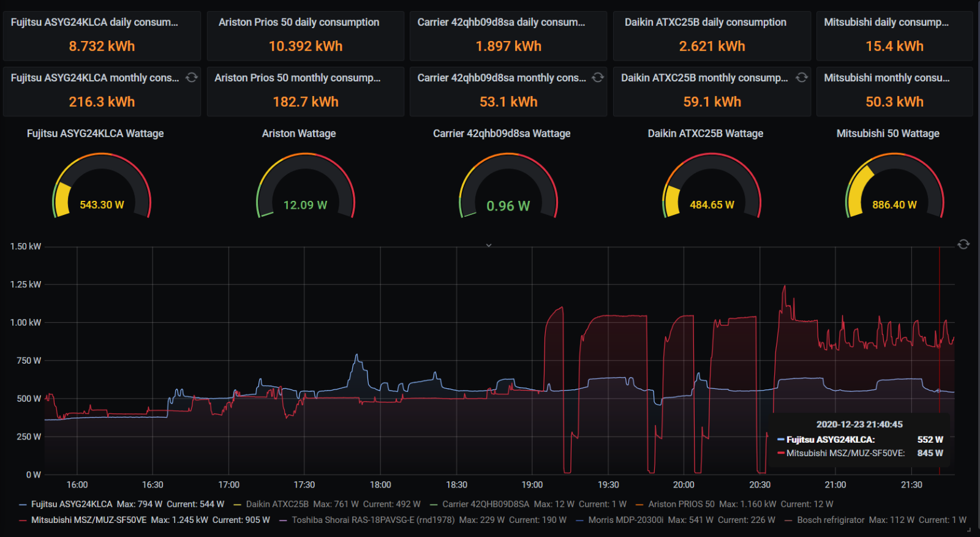Click the 1.50 kW y-axis label
The width and height of the screenshot is (980, 537).
click(x=26, y=246)
